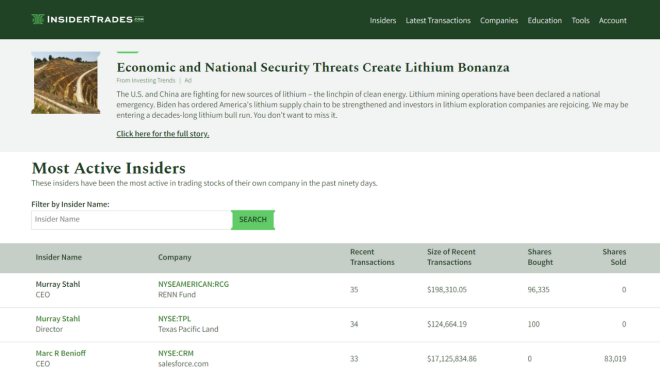This screenshot has height=371, width=660.
Task: Open the Lithium Bonanza headline
Action: point(313,67)
